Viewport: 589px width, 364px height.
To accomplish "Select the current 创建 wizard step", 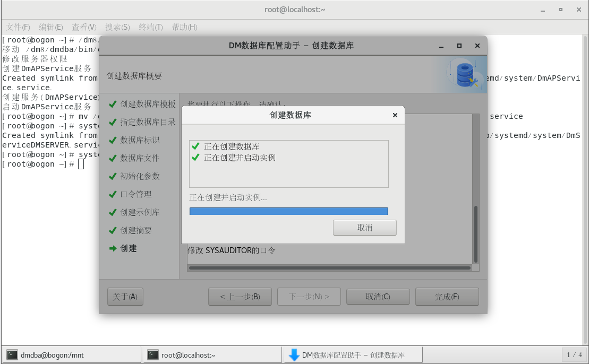I will pyautogui.click(x=128, y=248).
